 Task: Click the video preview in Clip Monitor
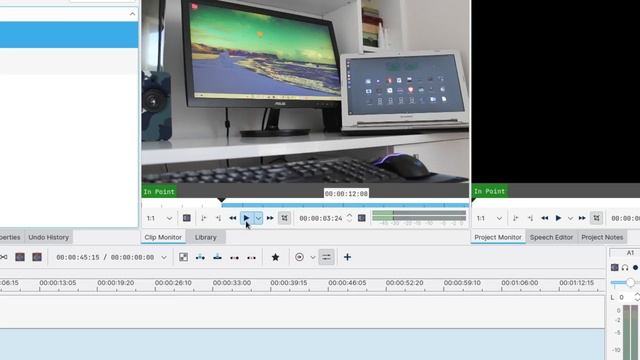305,91
